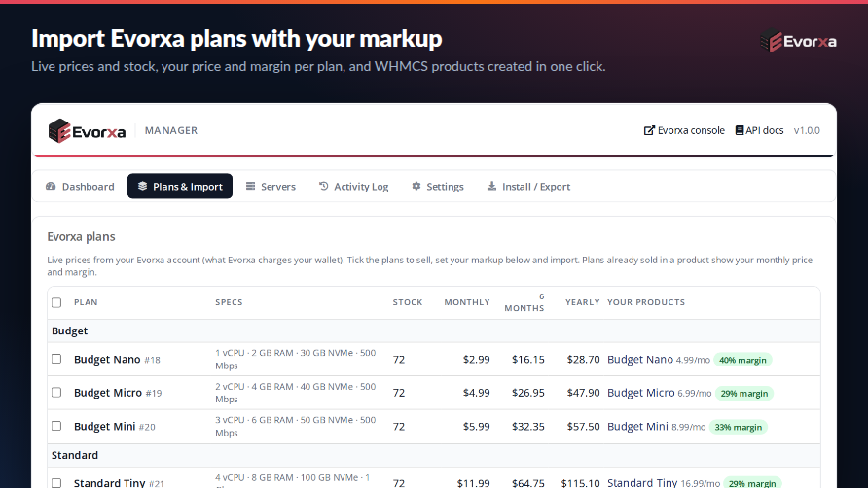Screen dimensions: 868x488
Task: Click the Budget group header row
Action: point(433,331)
